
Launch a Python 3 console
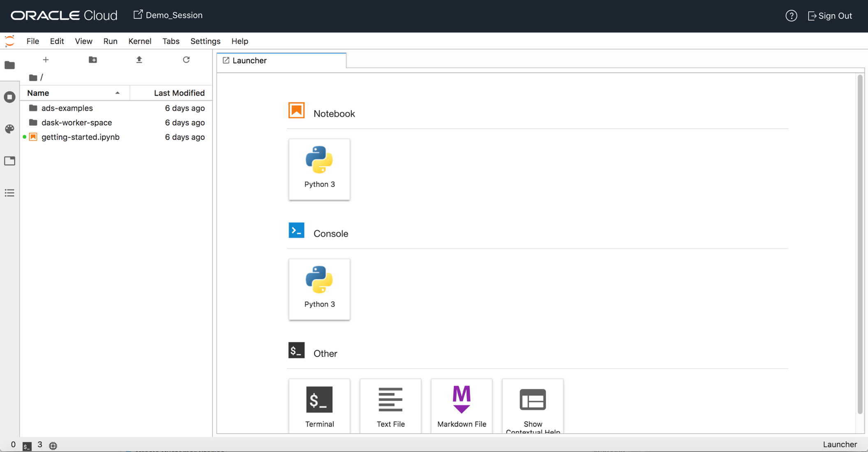(x=319, y=289)
